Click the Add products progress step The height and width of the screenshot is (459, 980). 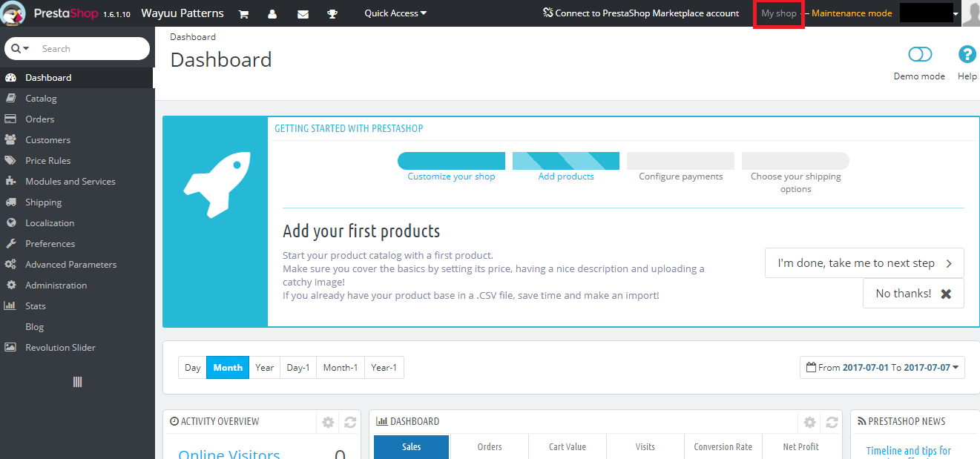point(566,167)
